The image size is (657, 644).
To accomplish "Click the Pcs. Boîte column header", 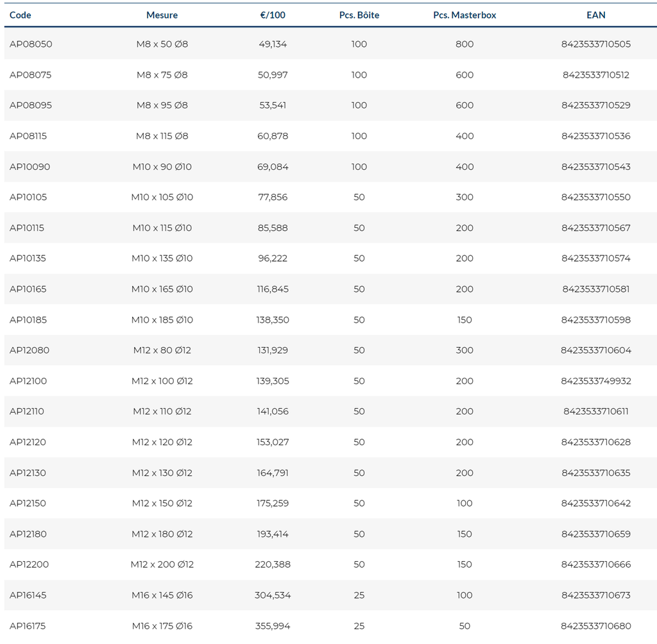I will click(x=359, y=15).
